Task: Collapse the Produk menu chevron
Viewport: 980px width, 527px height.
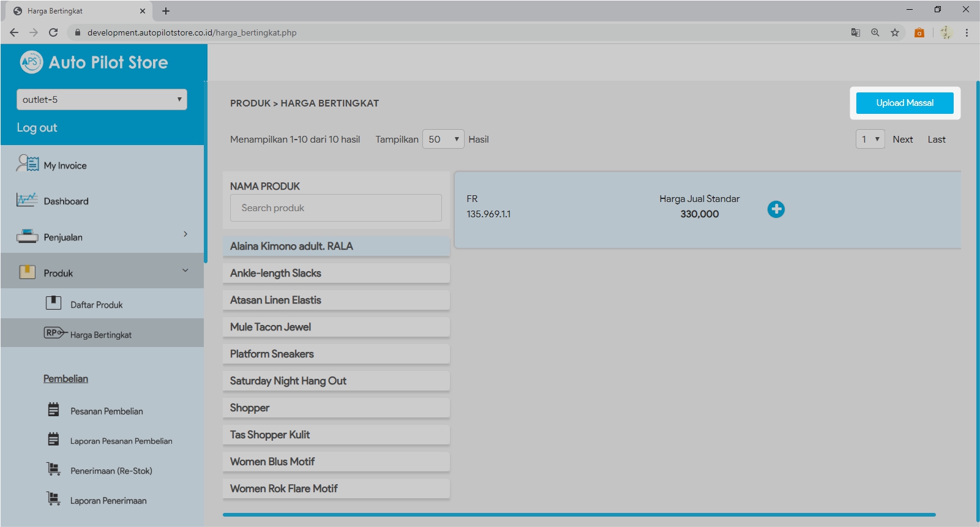Action: [185, 271]
